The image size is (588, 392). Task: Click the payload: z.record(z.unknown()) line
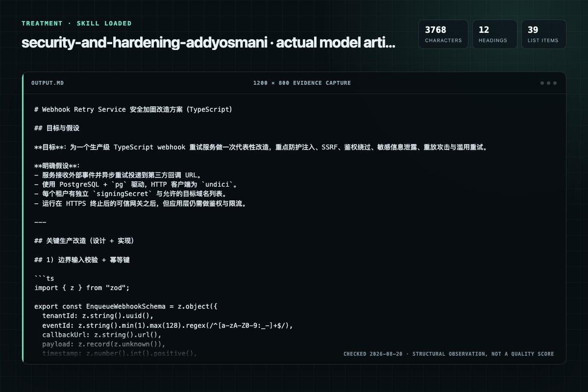(104, 343)
